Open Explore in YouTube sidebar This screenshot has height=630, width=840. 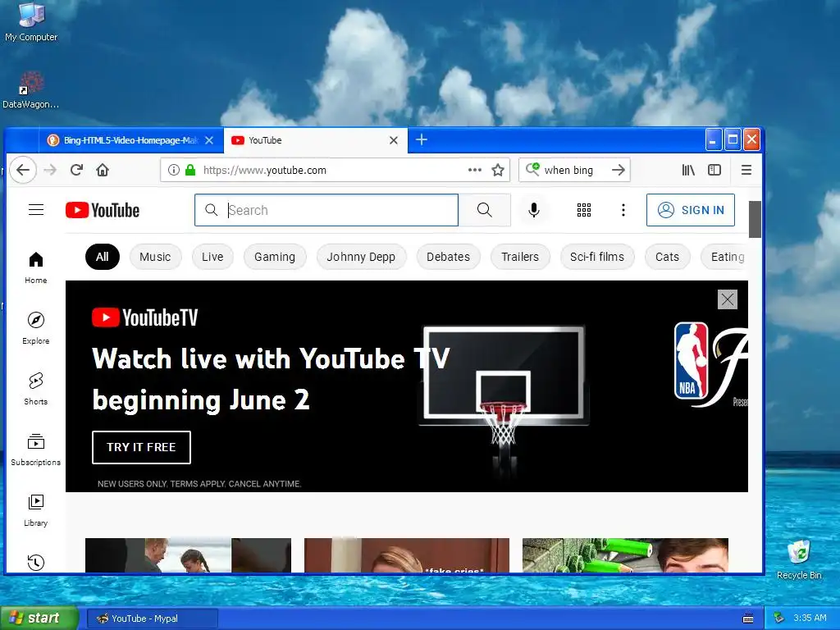[36, 328]
